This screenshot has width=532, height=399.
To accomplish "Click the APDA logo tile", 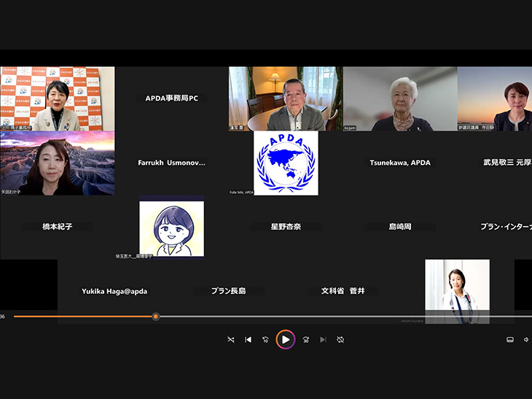I will click(x=286, y=163).
